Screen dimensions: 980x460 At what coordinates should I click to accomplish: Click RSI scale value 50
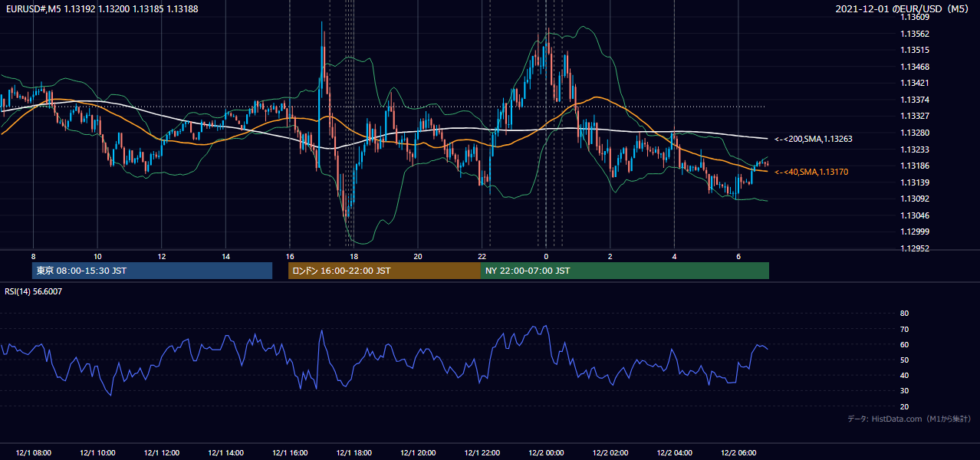904,360
